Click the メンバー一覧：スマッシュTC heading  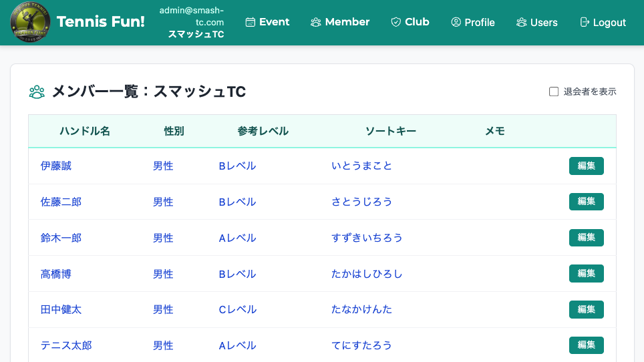coord(149,92)
